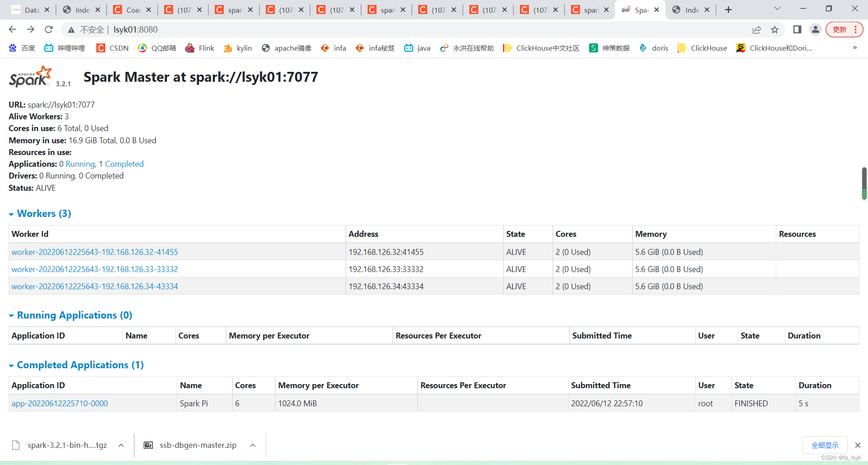Open the Flink bookmark
This screenshot has height=465, width=868.
coord(200,48)
